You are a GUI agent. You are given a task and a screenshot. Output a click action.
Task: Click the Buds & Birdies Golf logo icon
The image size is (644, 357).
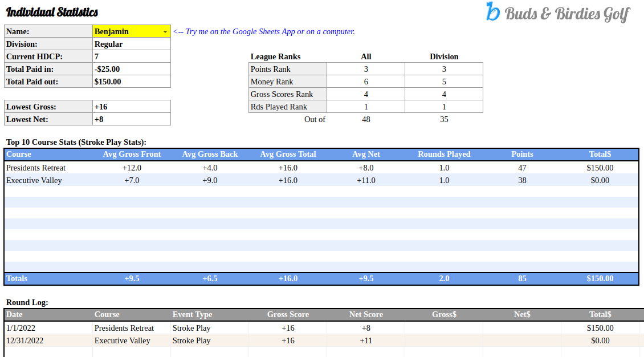[x=493, y=12]
